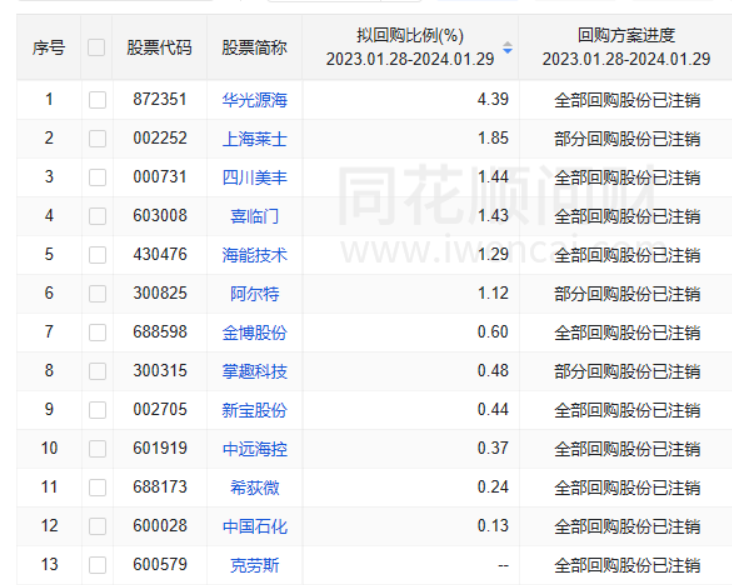Tick the checkbox for 中远海控 row
Screen dimensions: 732x585
pos(97,449)
